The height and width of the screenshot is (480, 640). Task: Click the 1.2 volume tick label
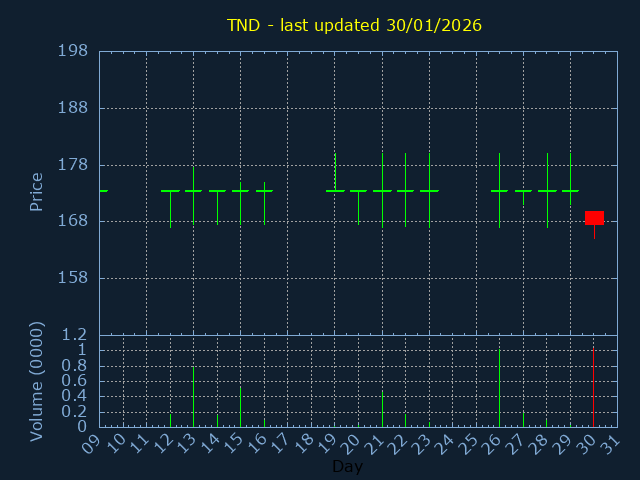point(76,335)
